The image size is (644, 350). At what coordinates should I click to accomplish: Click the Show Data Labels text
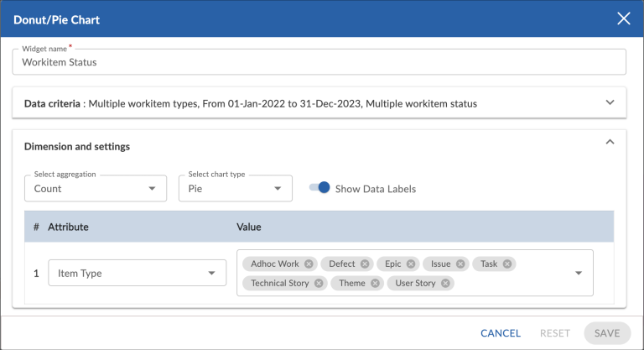coord(376,189)
